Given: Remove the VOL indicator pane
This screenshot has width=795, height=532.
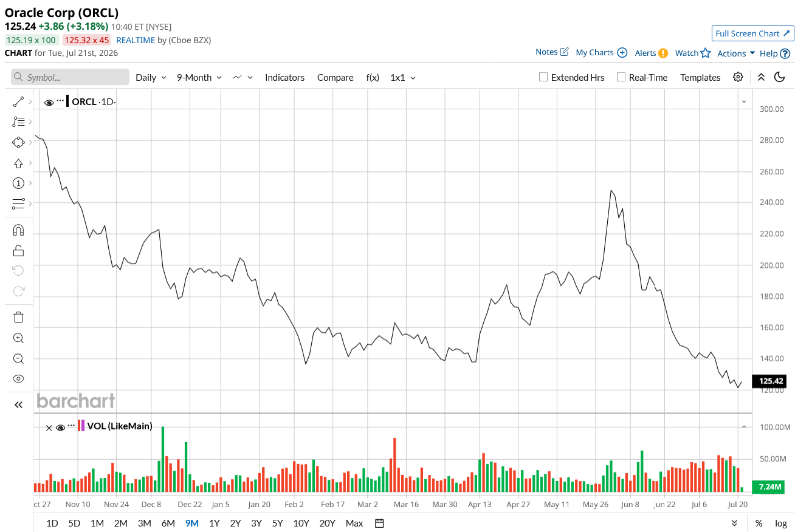Looking at the screenshot, I should click(x=49, y=428).
